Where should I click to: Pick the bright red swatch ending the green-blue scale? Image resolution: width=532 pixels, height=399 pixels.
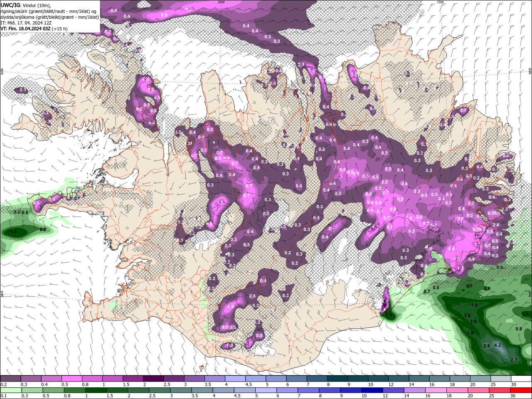521,390
